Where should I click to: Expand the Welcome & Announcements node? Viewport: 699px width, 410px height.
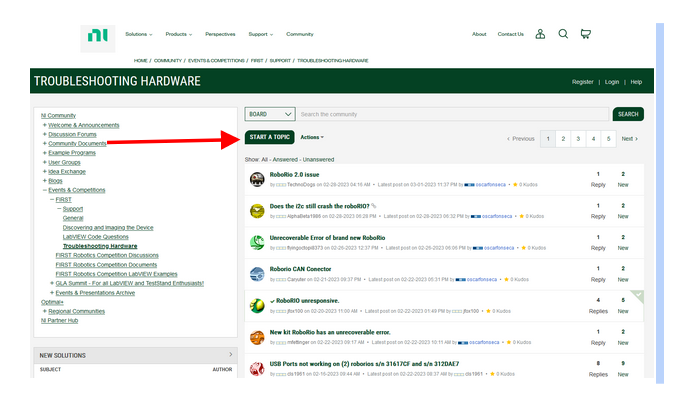coord(45,125)
